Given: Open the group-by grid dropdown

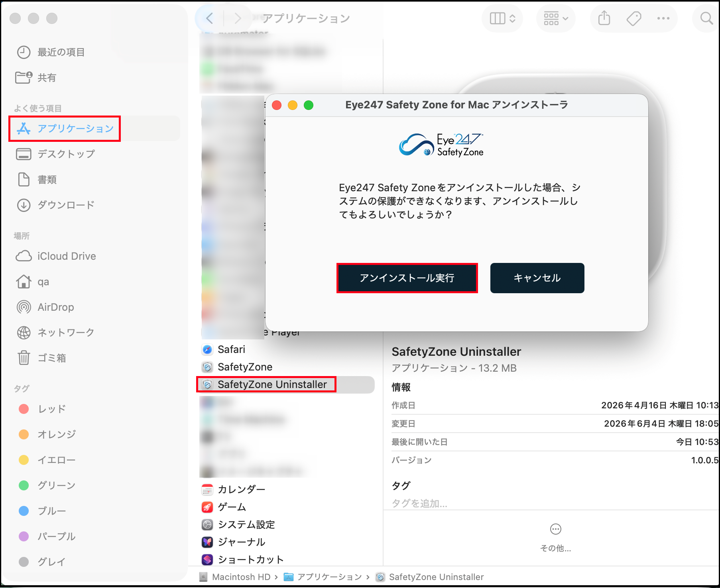Looking at the screenshot, I should [x=556, y=18].
